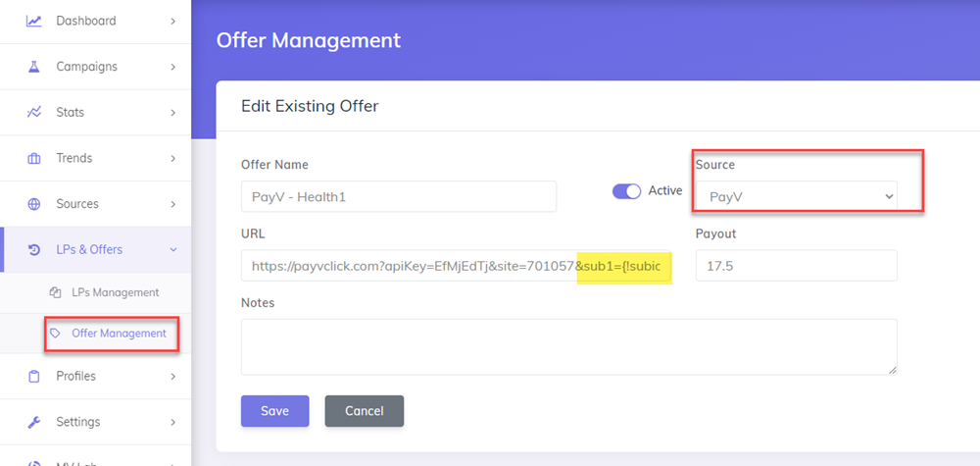
Task: Open the Source dropdown showing PayV
Action: (796, 196)
